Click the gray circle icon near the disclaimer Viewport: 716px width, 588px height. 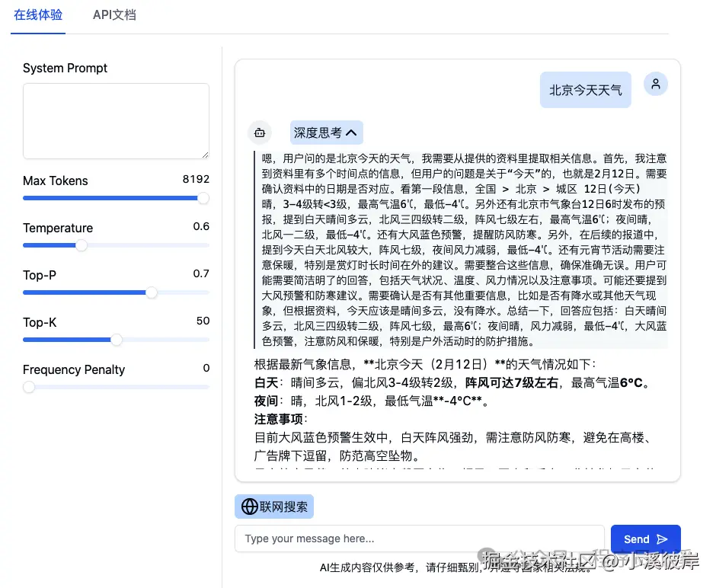pyautogui.click(x=486, y=555)
